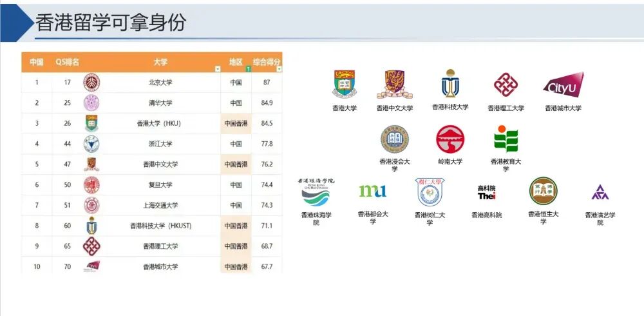Click the Fudan University logo in table row 6
The width and height of the screenshot is (644, 316).
(x=91, y=184)
